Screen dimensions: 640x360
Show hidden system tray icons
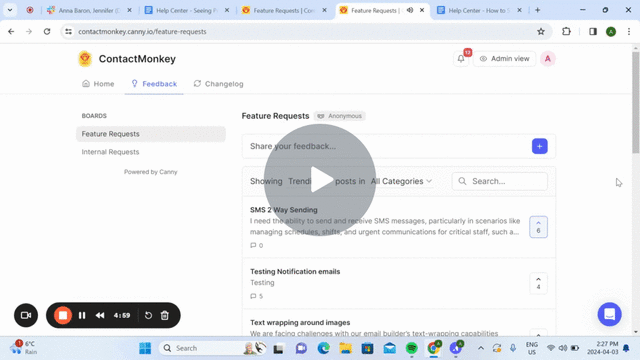(x=481, y=348)
